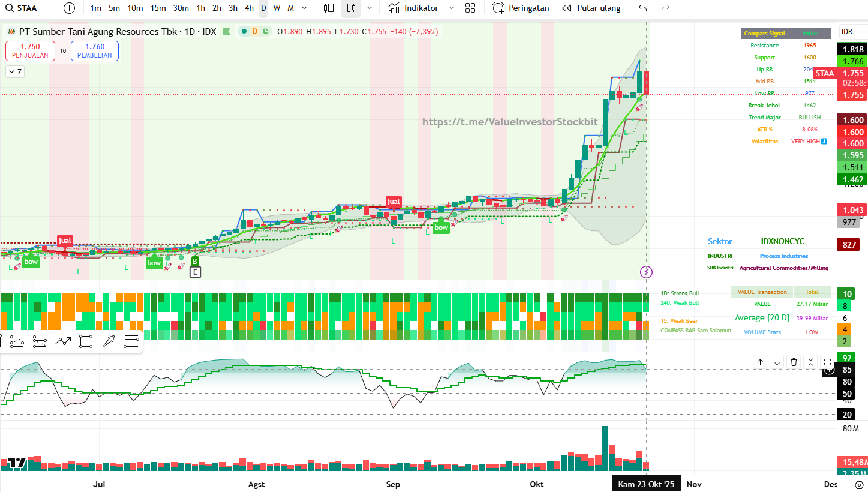The image size is (868, 492).
Task: Expand the chevron next to Indikator
Action: point(452,8)
